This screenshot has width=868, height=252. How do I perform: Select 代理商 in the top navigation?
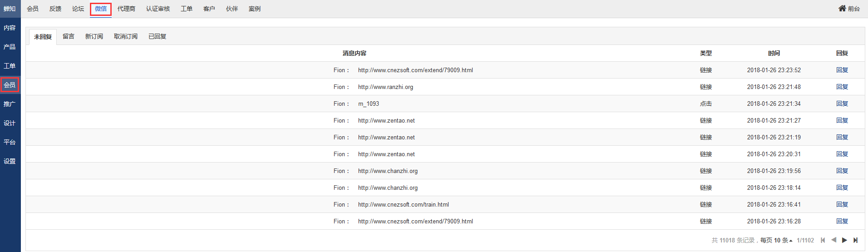126,9
